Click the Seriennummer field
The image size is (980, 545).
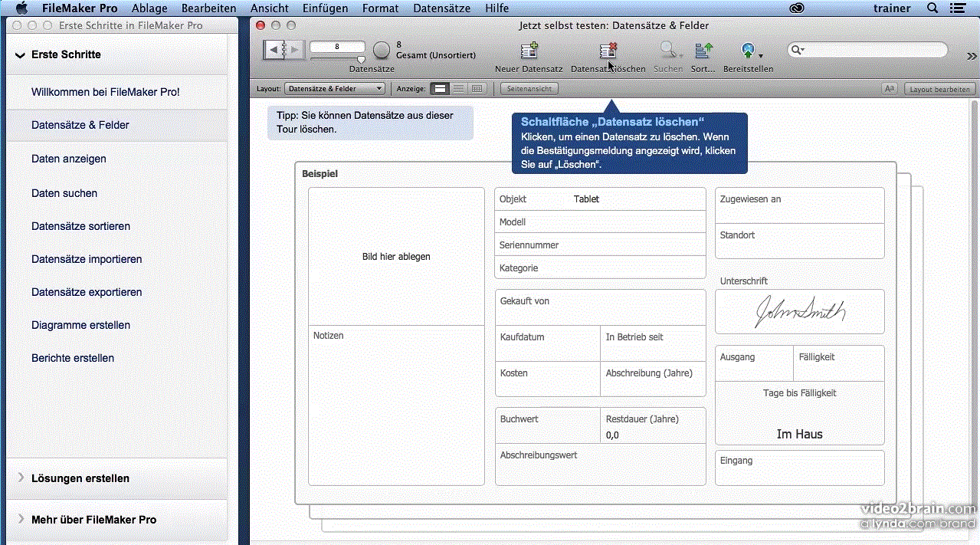(x=600, y=245)
